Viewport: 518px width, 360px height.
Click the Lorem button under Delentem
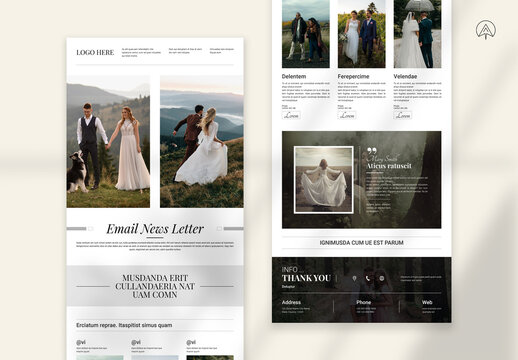point(291,115)
